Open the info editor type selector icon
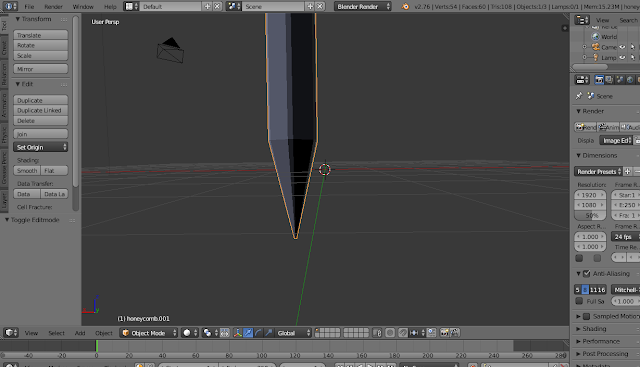 [10, 6]
